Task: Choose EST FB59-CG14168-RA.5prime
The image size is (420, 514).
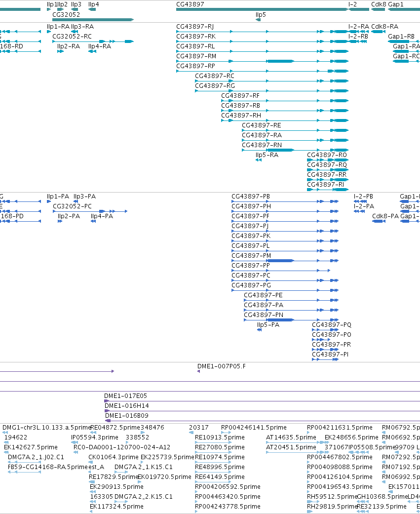Action: point(48,467)
